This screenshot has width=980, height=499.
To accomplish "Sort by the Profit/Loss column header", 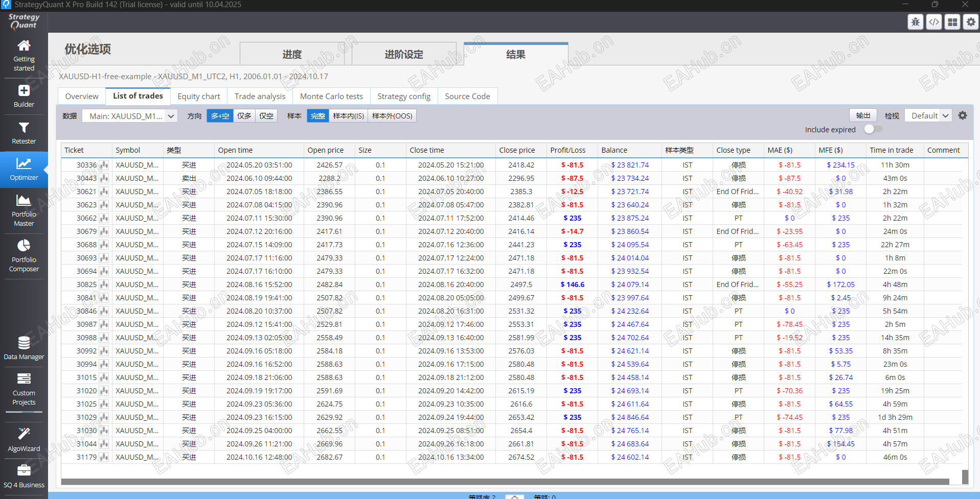I will (x=572, y=150).
